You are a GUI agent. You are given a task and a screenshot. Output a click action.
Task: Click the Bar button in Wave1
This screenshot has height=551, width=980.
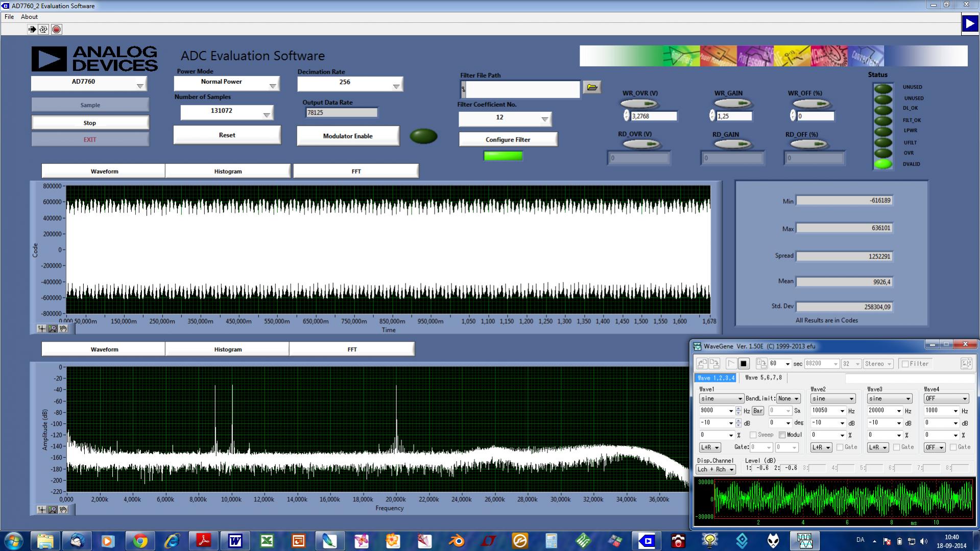758,411
